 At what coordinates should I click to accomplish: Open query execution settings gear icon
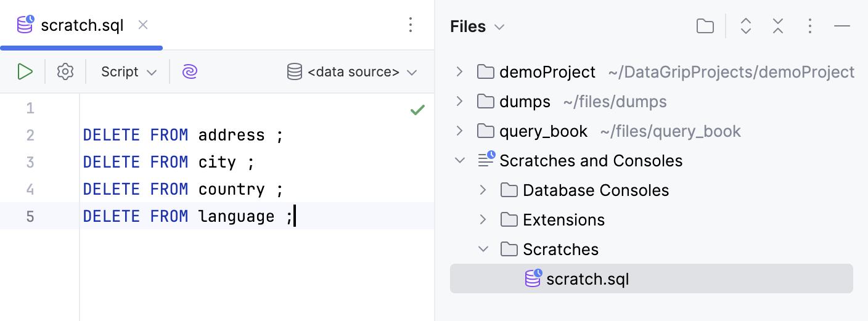65,72
